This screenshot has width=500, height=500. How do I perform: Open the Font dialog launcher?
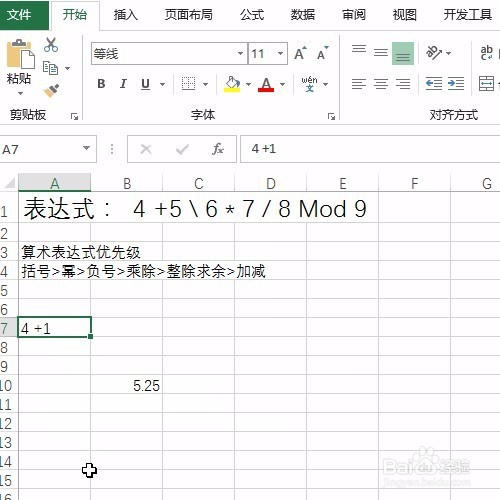[331, 116]
